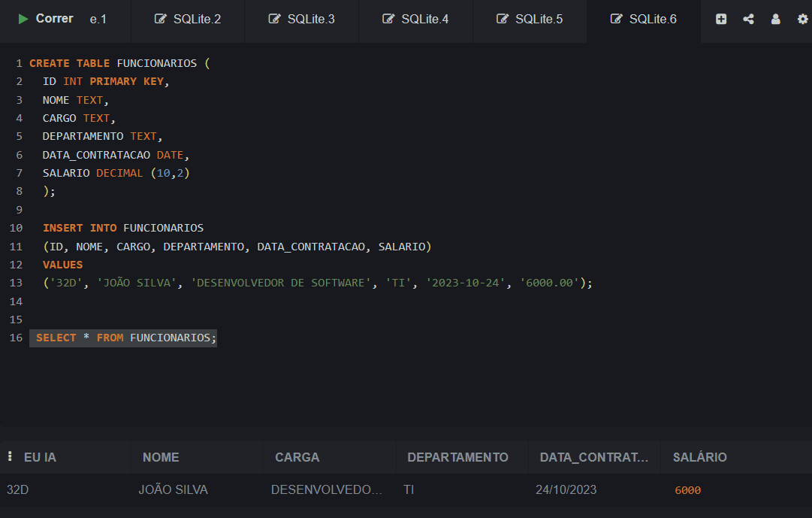Click the '2023-10-24' string in code
Viewport: 812px width, 518px height.
click(466, 283)
